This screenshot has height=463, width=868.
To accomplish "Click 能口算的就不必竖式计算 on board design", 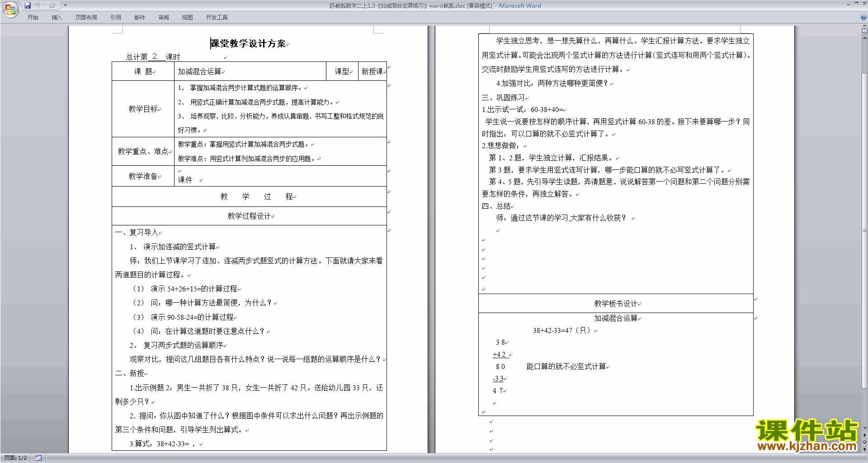I will pos(566,366).
